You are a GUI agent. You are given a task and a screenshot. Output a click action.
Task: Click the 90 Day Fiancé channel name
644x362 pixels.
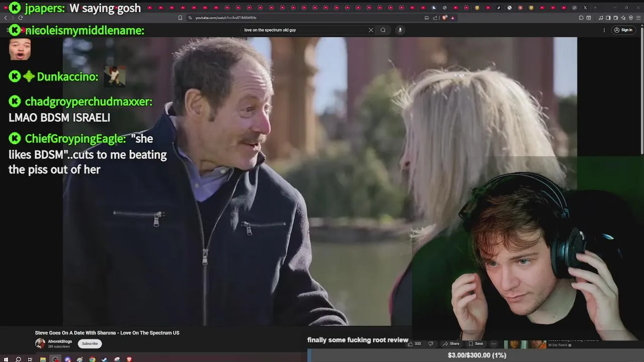click(558, 345)
